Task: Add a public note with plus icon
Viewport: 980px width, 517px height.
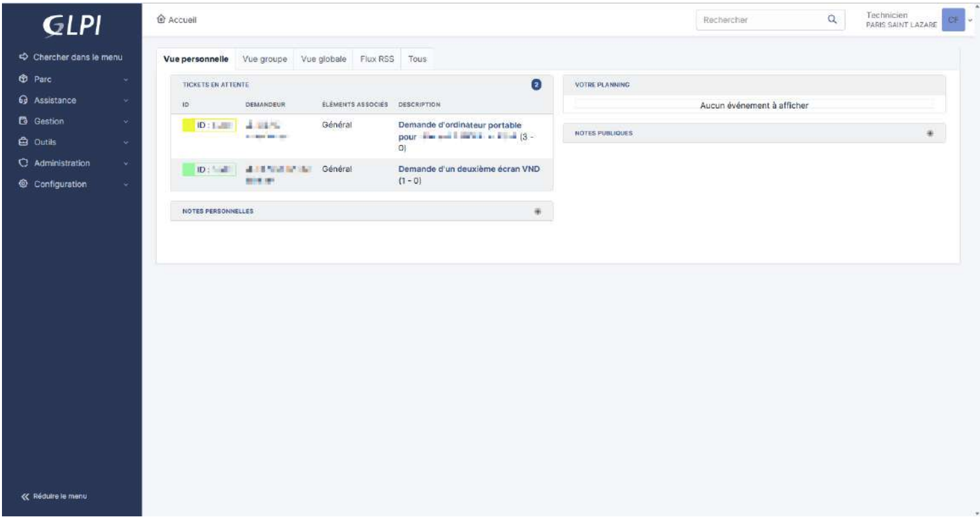Action: pyautogui.click(x=930, y=133)
